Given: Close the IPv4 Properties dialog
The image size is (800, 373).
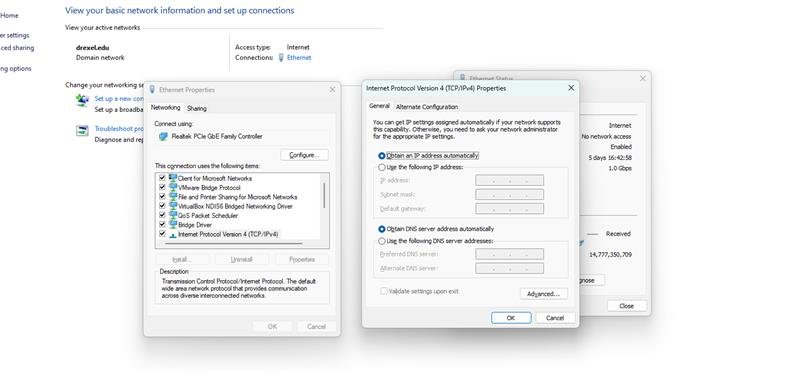Looking at the screenshot, I should coord(571,88).
